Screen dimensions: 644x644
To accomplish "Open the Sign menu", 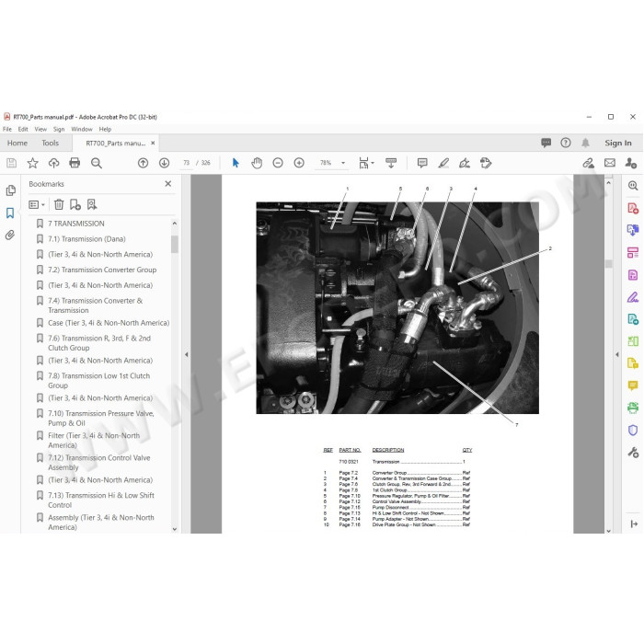I will [59, 129].
